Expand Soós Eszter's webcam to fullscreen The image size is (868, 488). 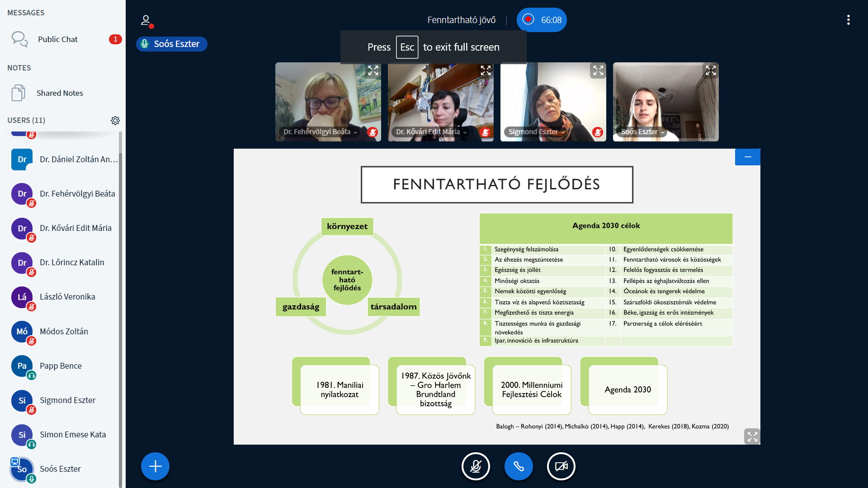(711, 70)
